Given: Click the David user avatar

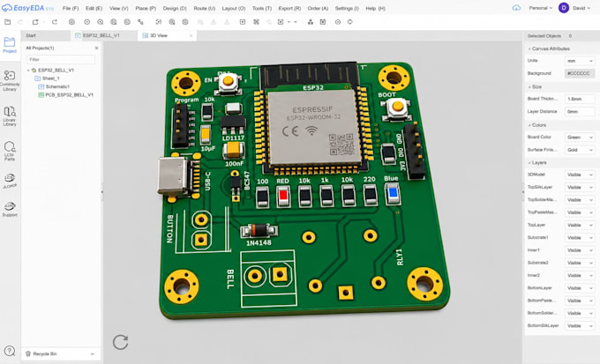Looking at the screenshot, I should pyautogui.click(x=564, y=8).
